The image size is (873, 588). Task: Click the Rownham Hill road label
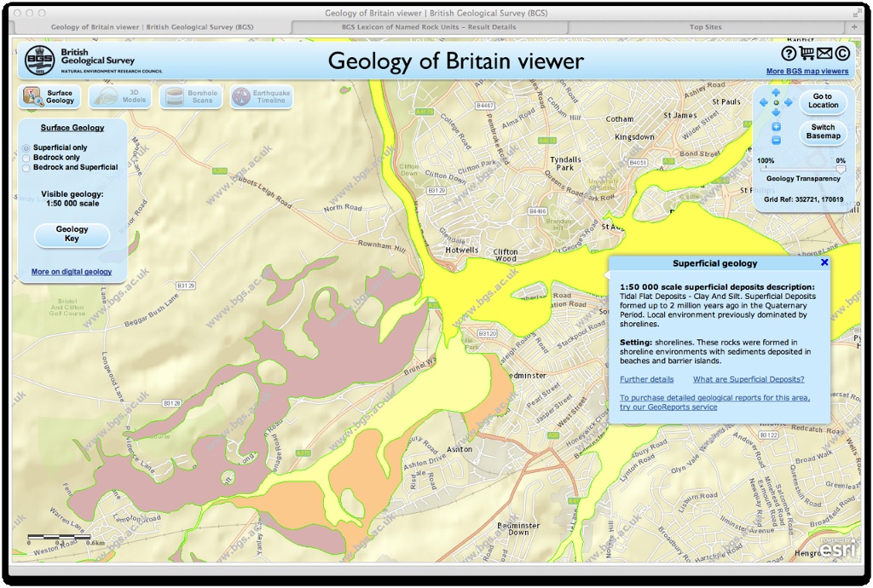click(x=381, y=245)
